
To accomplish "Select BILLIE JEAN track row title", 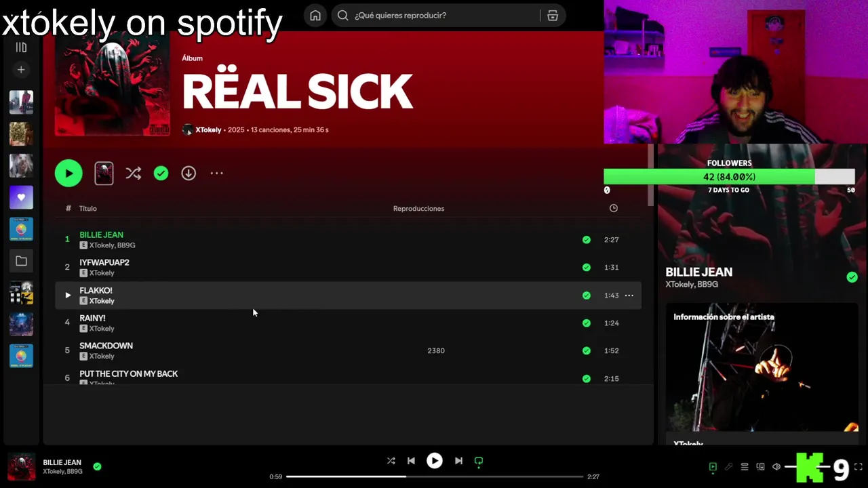I will tap(101, 235).
